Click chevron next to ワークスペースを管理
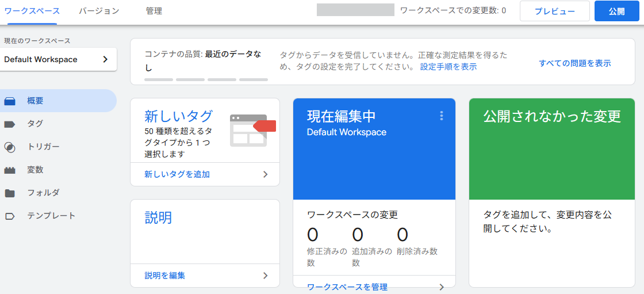644x294 pixels. tap(441, 287)
